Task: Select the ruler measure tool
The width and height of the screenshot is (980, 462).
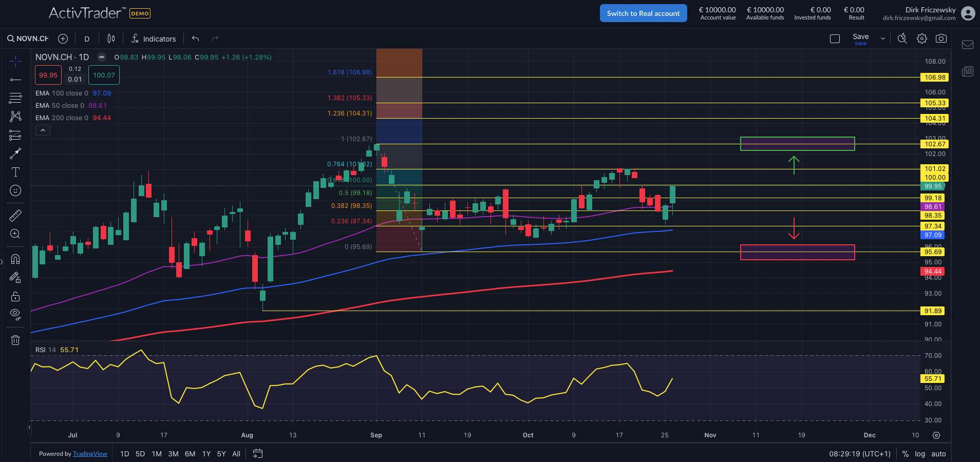Action: [15, 216]
